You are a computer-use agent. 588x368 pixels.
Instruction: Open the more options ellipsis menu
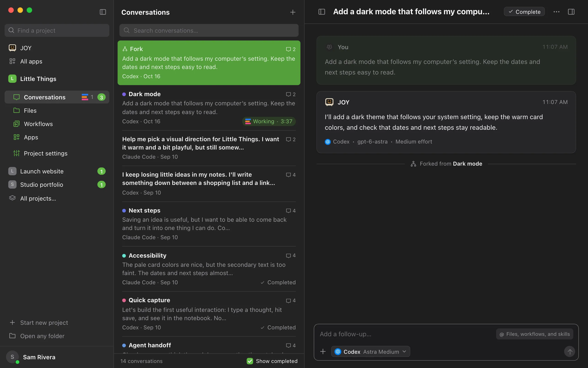pyautogui.click(x=556, y=12)
